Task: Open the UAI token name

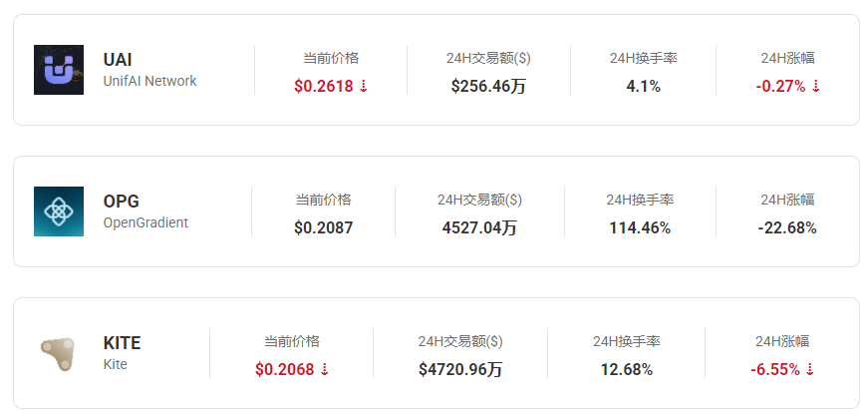Action: (x=118, y=59)
